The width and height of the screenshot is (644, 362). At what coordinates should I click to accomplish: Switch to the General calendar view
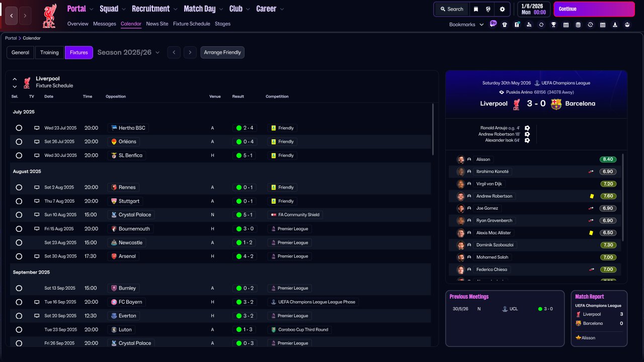tap(21, 52)
